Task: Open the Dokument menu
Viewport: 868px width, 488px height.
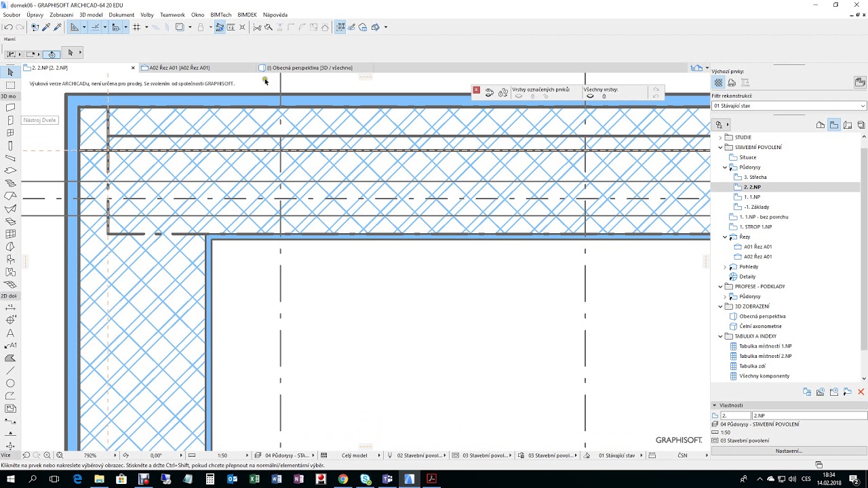Action: (121, 15)
